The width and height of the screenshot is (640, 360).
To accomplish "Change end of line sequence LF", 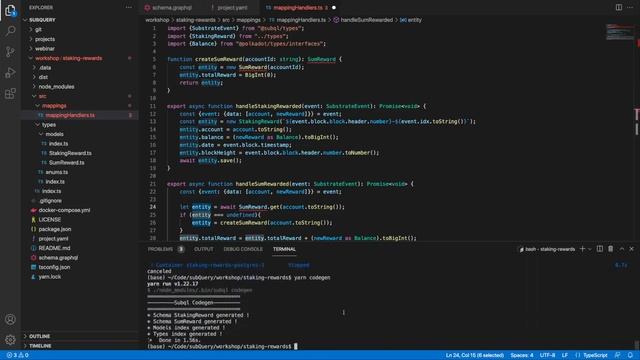I will [x=565, y=355].
